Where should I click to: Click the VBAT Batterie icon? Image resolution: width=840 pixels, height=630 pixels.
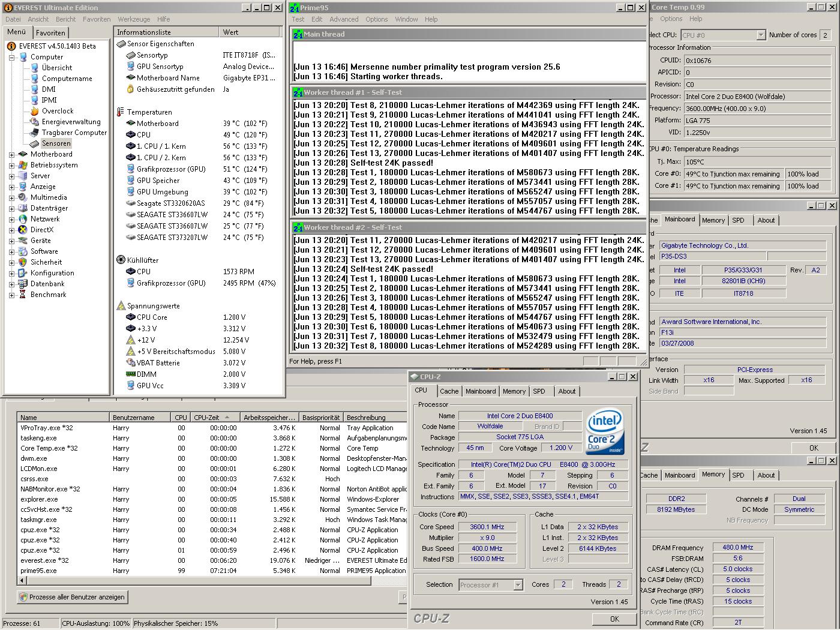(131, 363)
